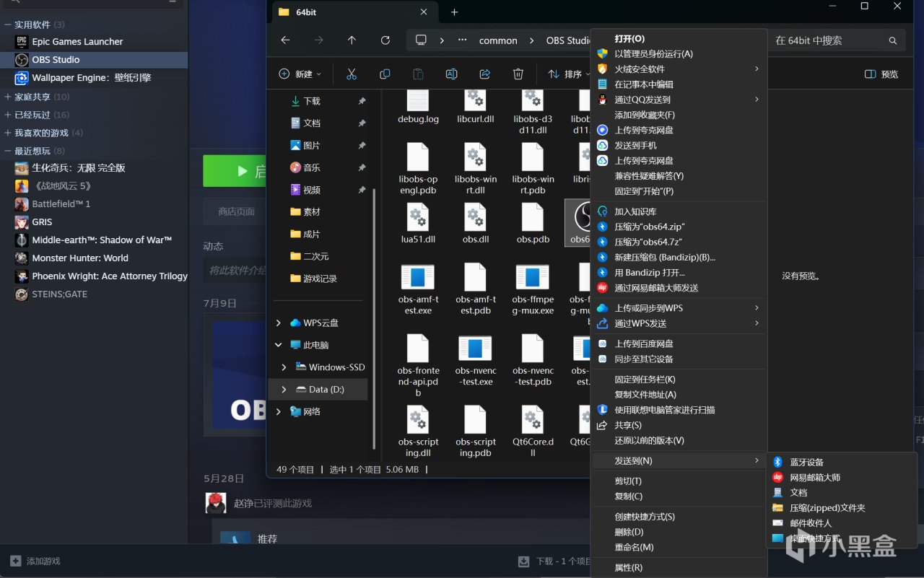Click the 在 64bit 中搜索 search box
The image size is (924, 578).
836,40
